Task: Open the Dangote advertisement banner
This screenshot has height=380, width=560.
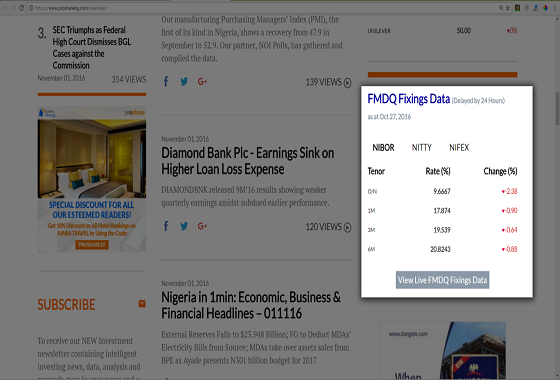Action: click(x=442, y=351)
